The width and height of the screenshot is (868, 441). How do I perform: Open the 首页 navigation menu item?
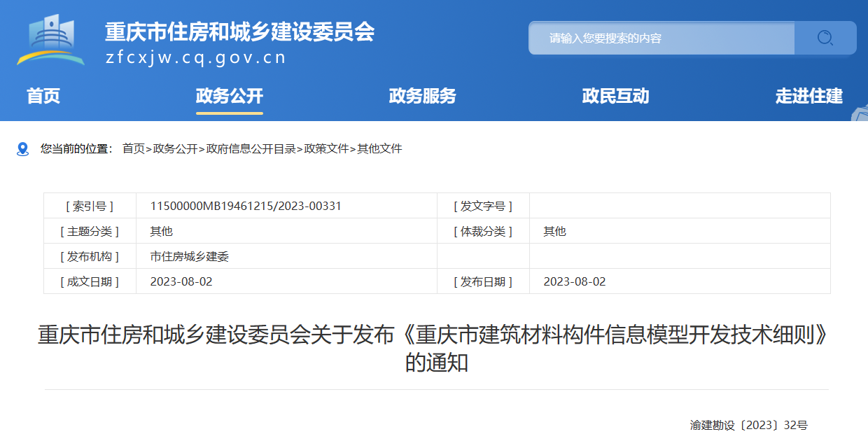[x=43, y=97]
